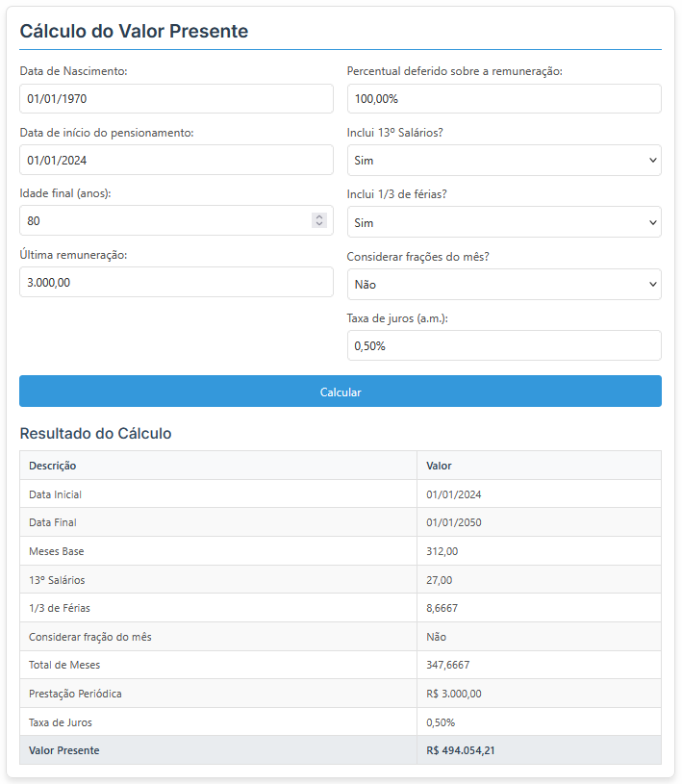Click the Valor column header
The image size is (682, 784).
439,466
